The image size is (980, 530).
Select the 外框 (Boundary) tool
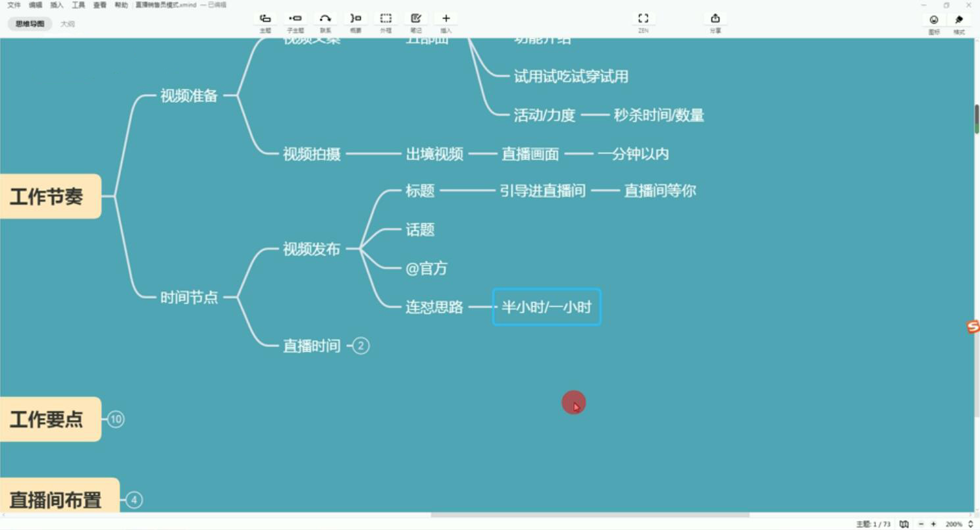(x=386, y=18)
